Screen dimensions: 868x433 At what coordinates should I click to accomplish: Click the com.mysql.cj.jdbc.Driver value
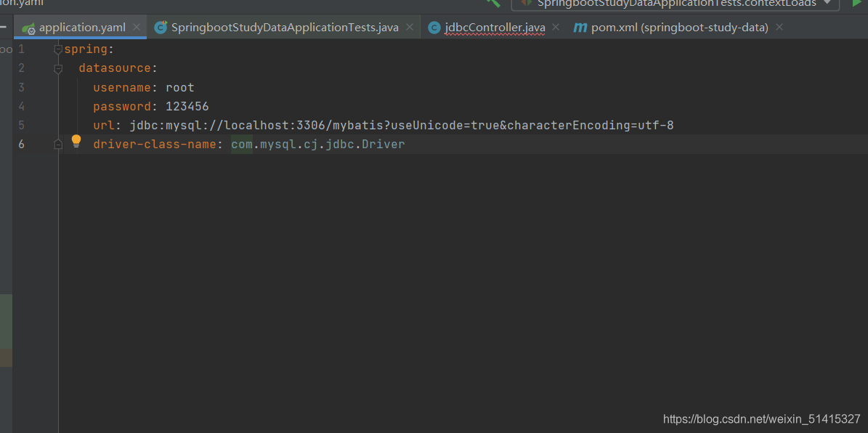point(317,145)
